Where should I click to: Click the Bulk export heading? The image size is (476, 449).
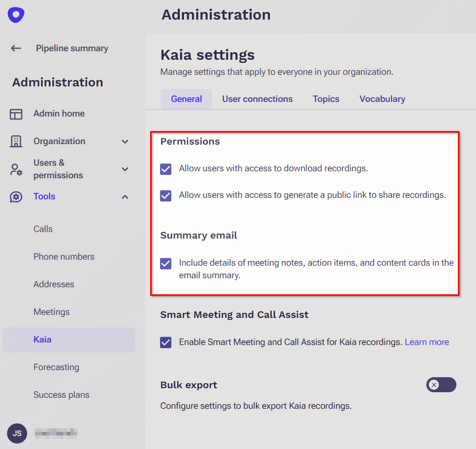coord(188,385)
